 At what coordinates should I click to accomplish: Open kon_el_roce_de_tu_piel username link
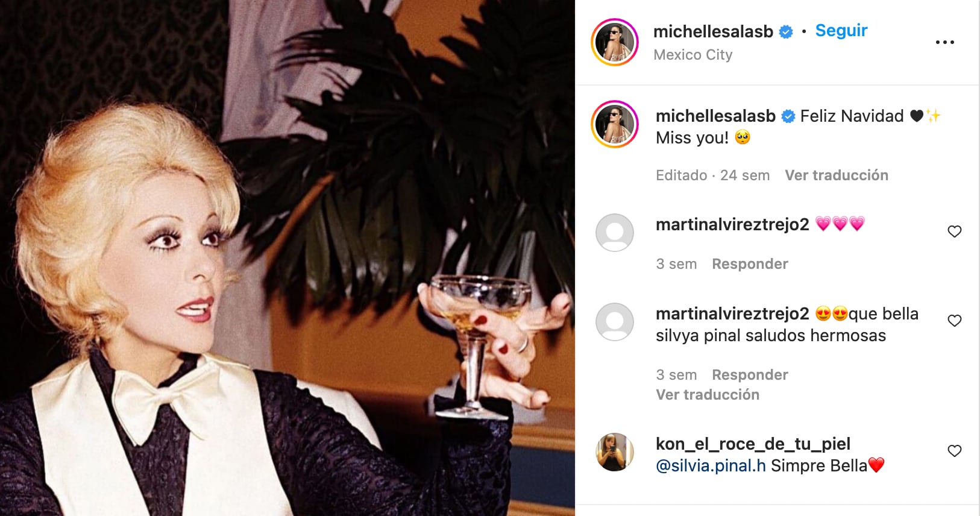[x=753, y=444]
